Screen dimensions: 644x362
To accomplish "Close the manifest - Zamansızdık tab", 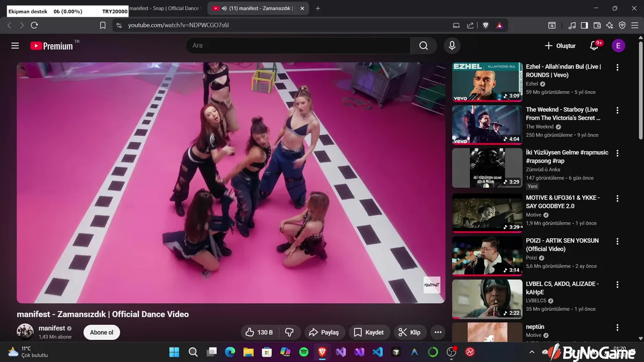I will point(302,9).
